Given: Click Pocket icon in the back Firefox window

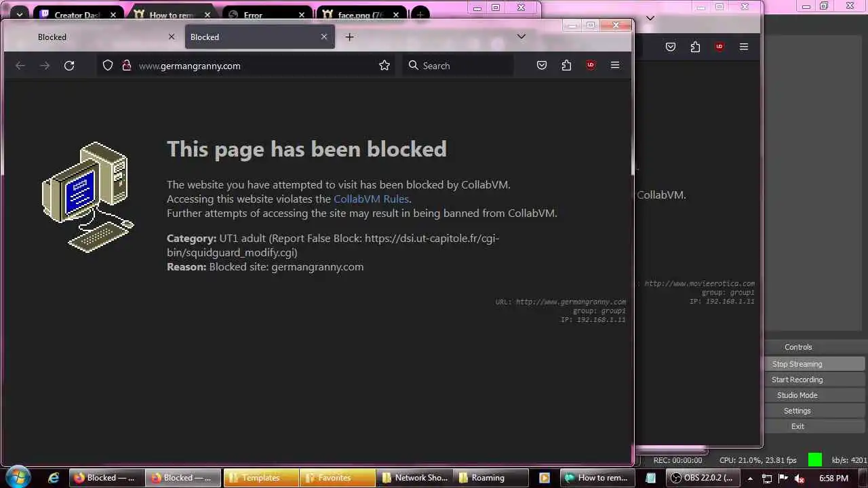Looking at the screenshot, I should click(x=671, y=47).
